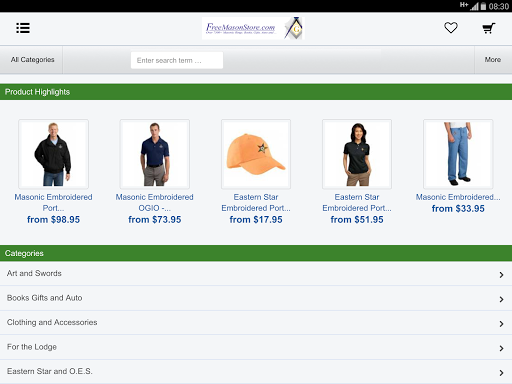Open the Masonic Embroidered OGIO product link

pyautogui.click(x=155, y=202)
